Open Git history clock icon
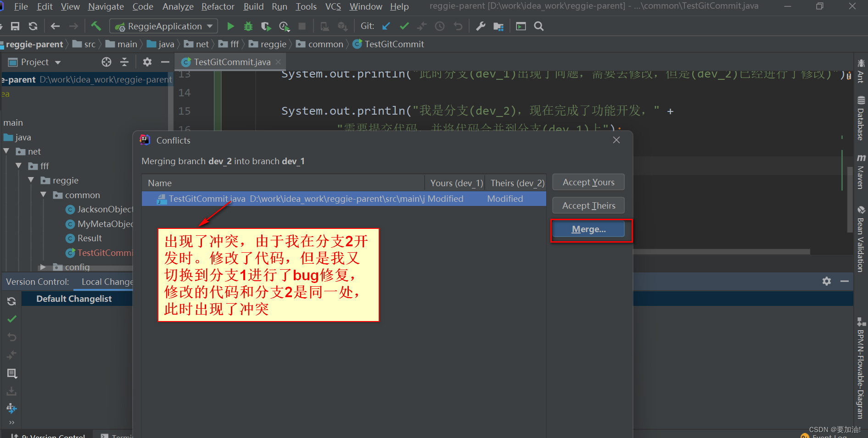 (x=440, y=26)
